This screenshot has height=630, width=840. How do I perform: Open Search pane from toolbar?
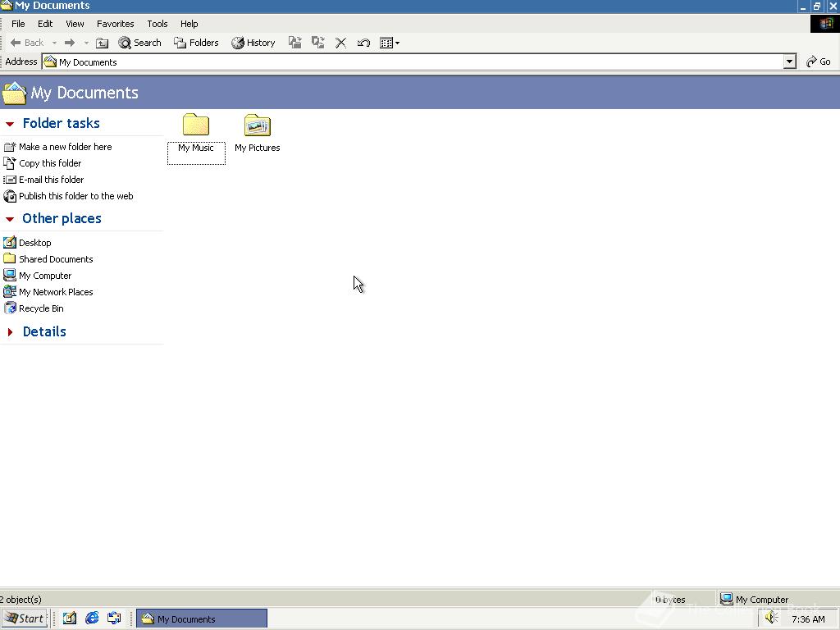click(139, 43)
